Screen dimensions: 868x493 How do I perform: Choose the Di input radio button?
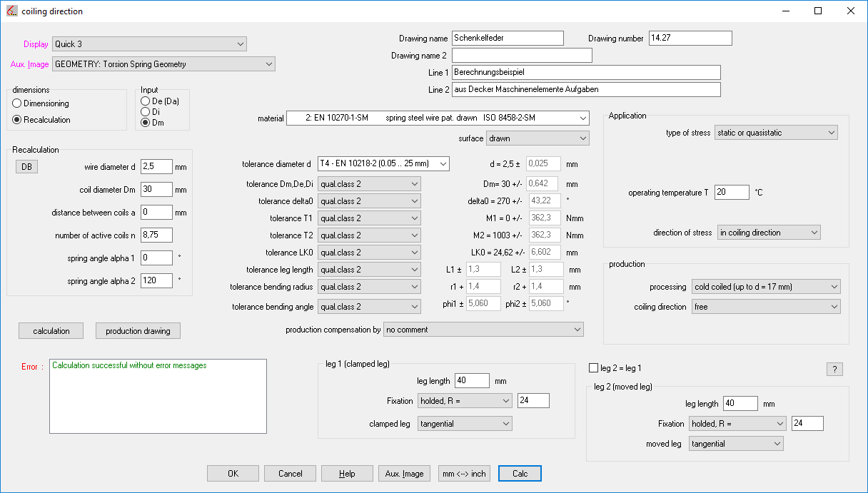146,112
